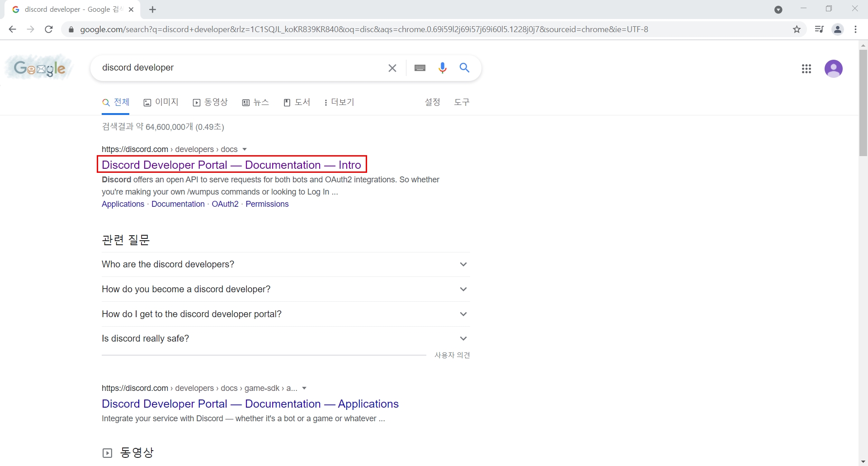Reload the Google search page
This screenshot has height=466, width=868.
49,29
